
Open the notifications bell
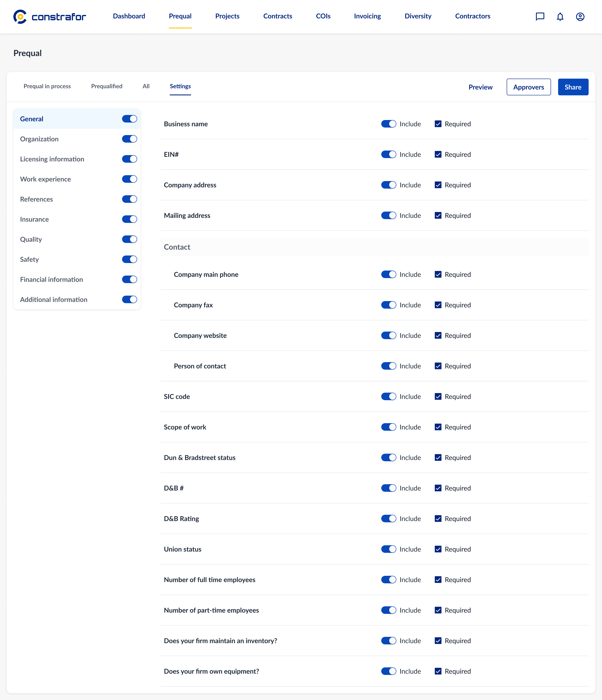[x=560, y=17]
